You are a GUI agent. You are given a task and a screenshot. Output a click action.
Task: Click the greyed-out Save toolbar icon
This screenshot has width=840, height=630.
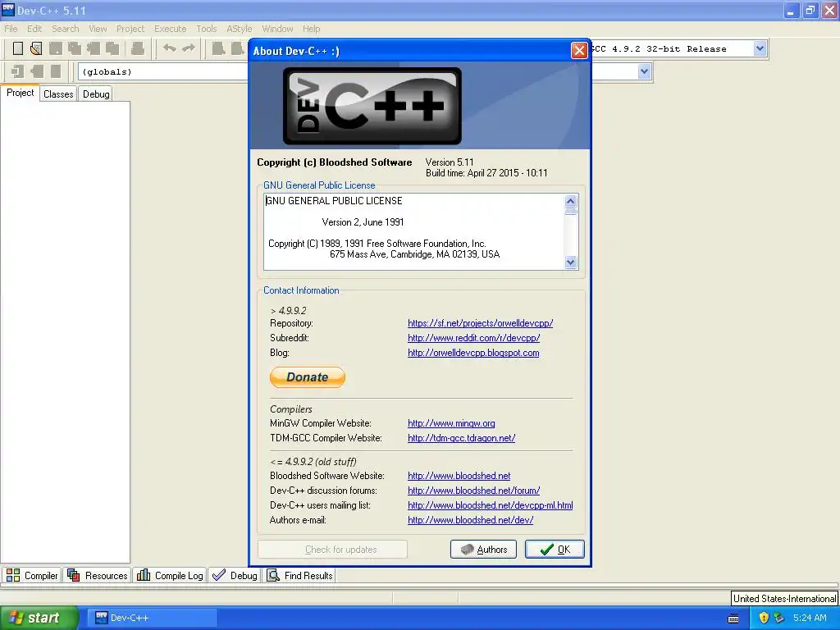pyautogui.click(x=55, y=48)
